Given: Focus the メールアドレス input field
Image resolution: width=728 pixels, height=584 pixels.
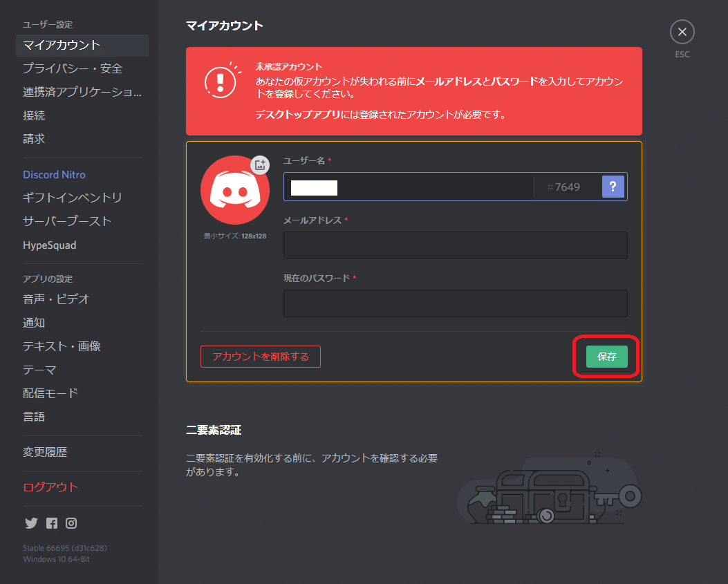Looking at the screenshot, I should tap(456, 245).
